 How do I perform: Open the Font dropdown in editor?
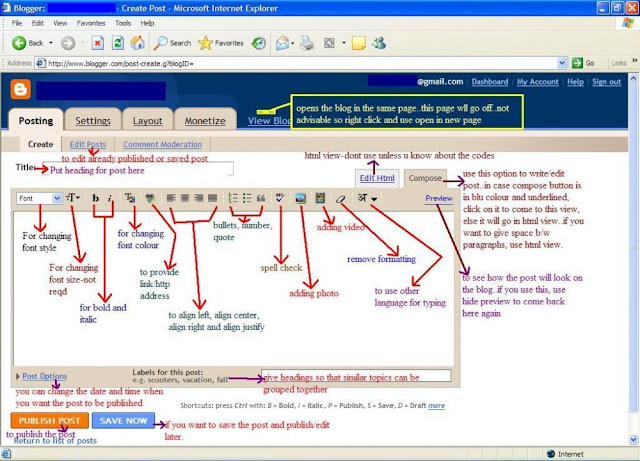(x=39, y=198)
